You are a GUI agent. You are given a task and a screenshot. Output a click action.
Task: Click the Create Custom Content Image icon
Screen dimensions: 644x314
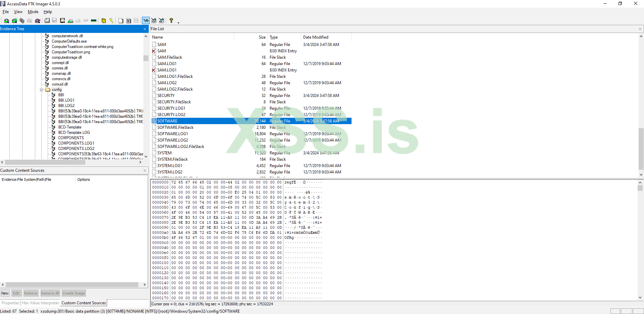(x=78, y=21)
